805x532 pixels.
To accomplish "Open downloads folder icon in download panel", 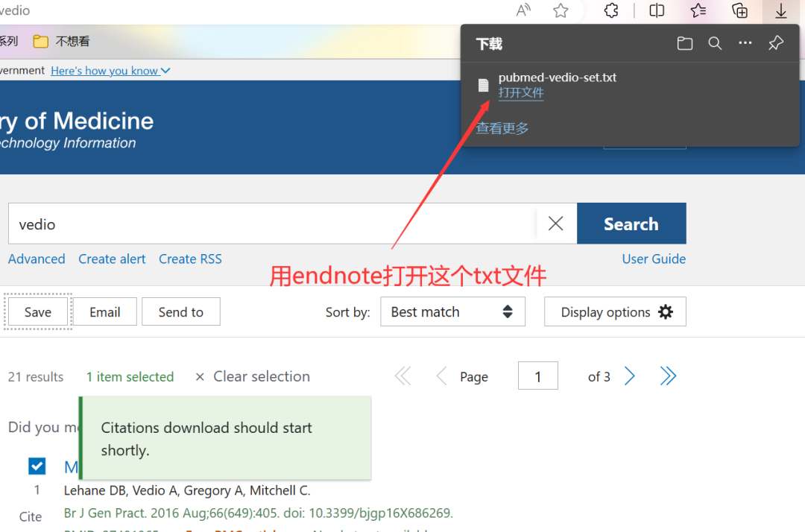I will [685, 44].
